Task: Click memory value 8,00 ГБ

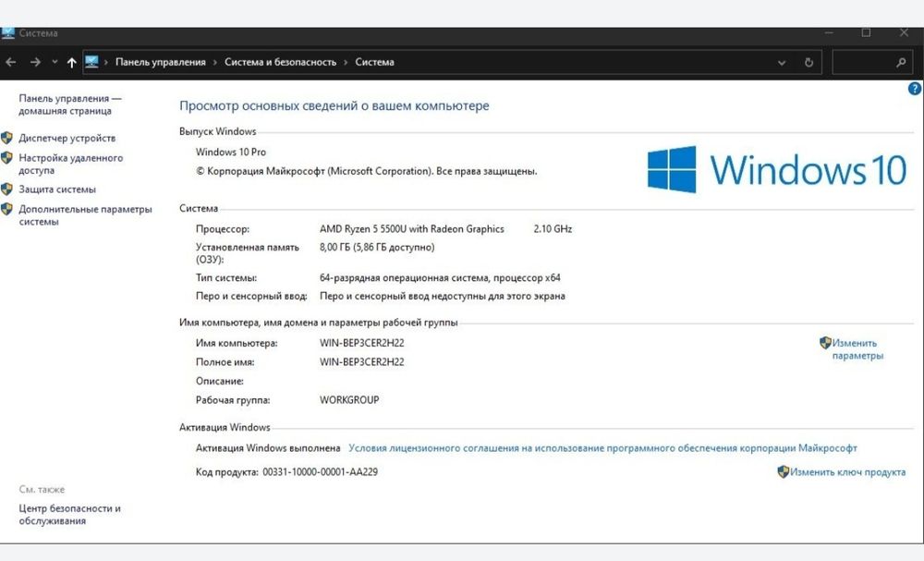Action: pos(377,247)
